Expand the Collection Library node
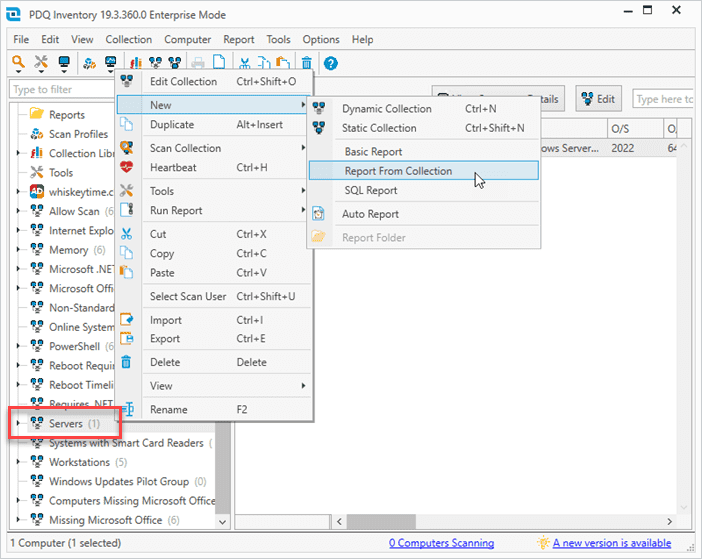Screen dimensions: 702x559 pyautogui.click(x=18, y=153)
